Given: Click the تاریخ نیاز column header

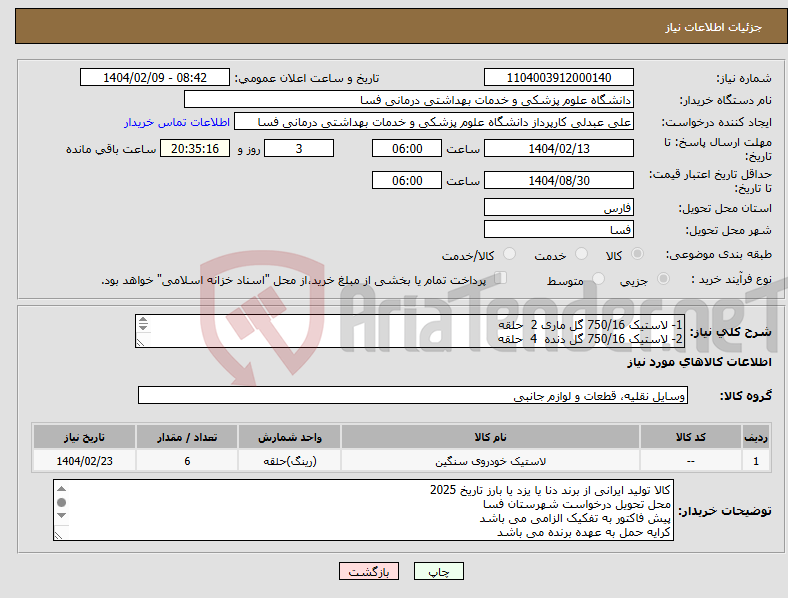Looking at the screenshot, I should point(84,437).
